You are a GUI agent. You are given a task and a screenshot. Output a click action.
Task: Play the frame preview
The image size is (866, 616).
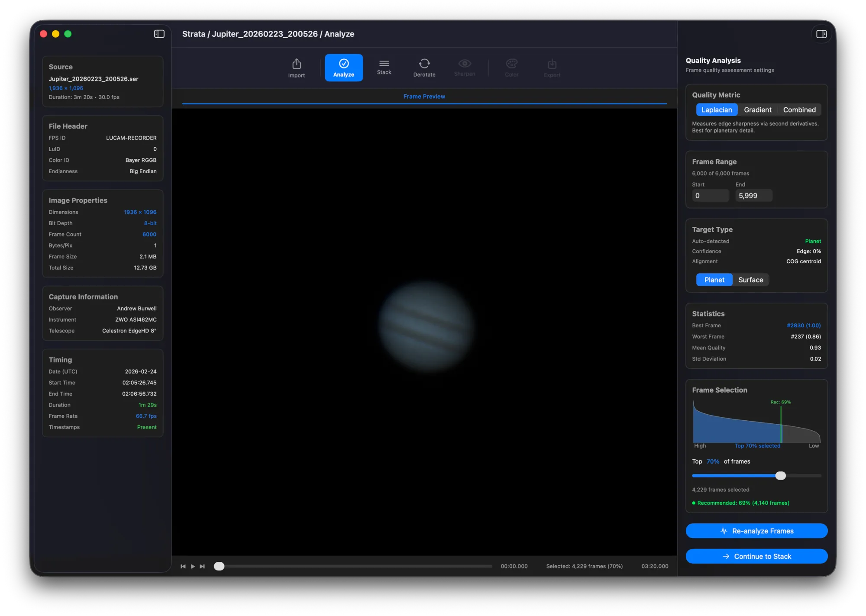coord(193,566)
